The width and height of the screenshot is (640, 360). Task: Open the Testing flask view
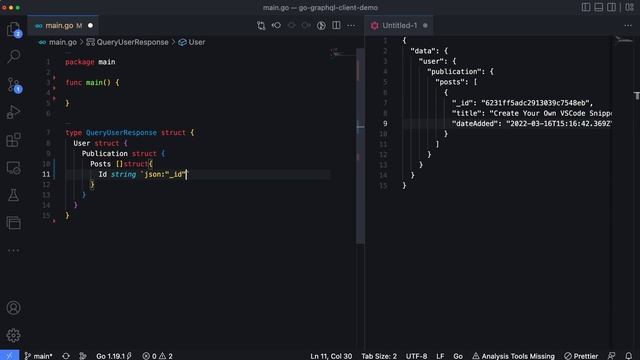pos(13,195)
